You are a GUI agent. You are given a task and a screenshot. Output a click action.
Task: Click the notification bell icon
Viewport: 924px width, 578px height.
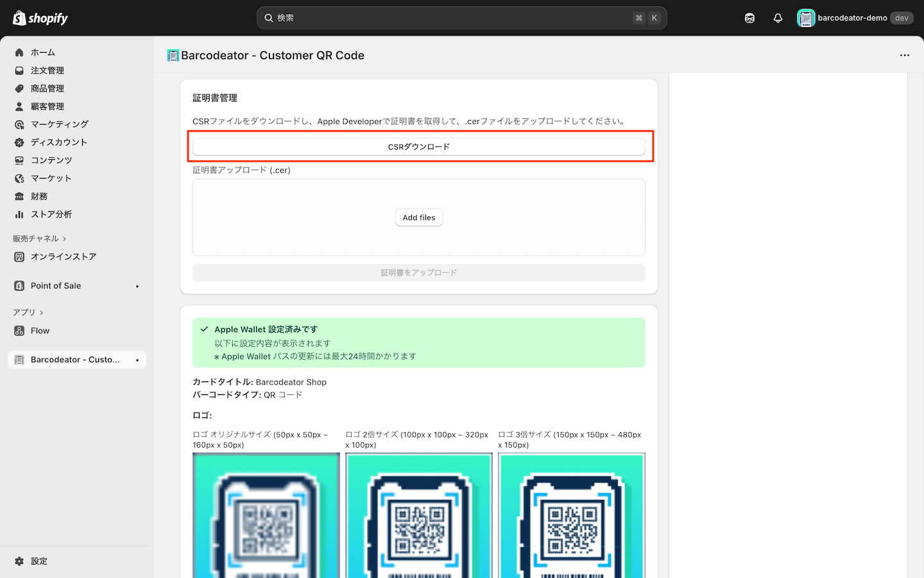tap(778, 17)
